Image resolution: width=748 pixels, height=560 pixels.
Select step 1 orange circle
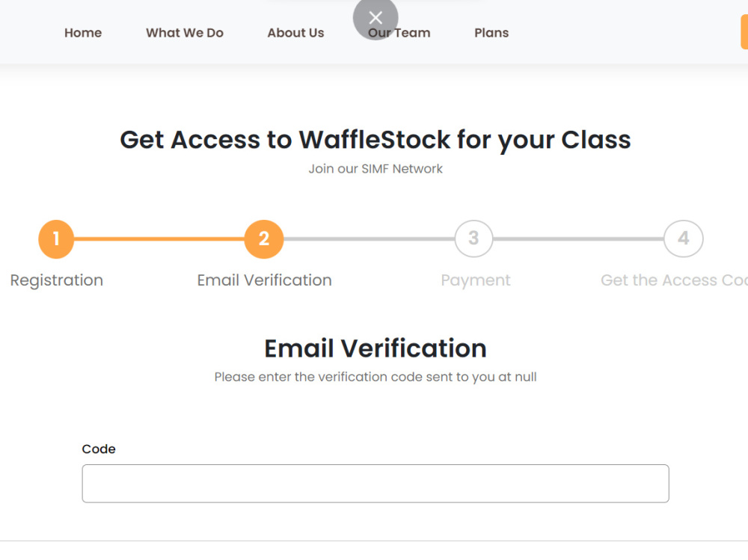pyautogui.click(x=56, y=239)
